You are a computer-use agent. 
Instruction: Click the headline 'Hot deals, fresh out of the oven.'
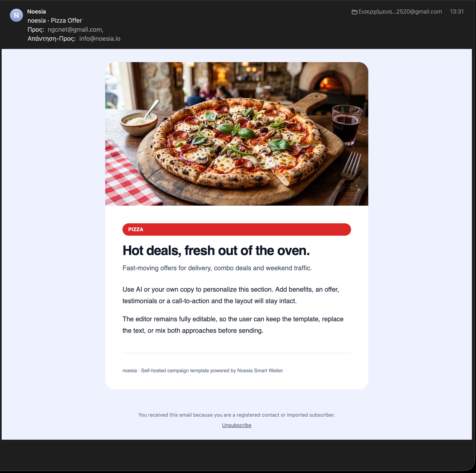[216, 251]
